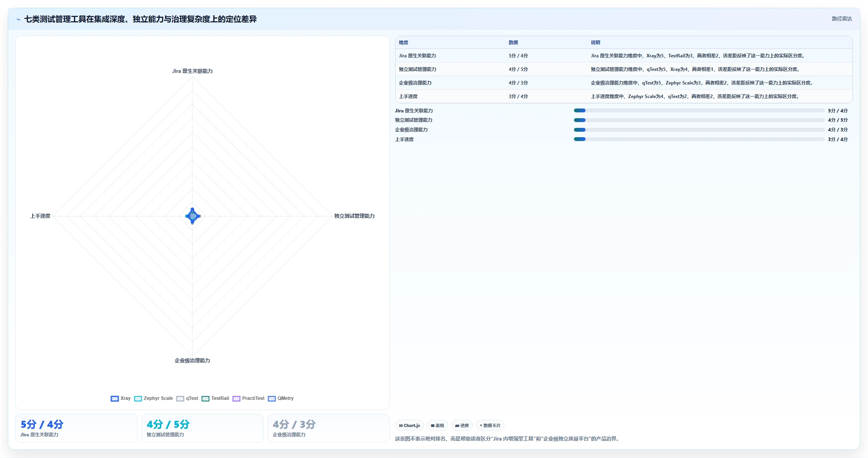Viewport: 868px width, 458px height.
Task: Toggle the TestRail legend entry
Action: pos(215,398)
